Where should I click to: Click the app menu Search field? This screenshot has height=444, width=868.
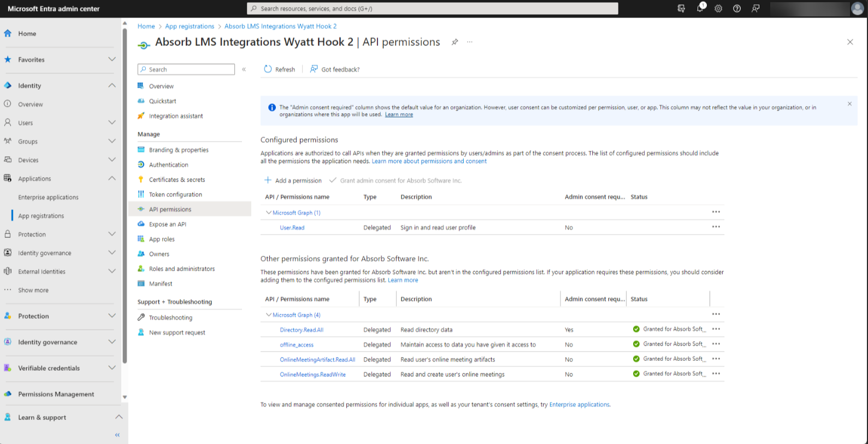point(186,69)
